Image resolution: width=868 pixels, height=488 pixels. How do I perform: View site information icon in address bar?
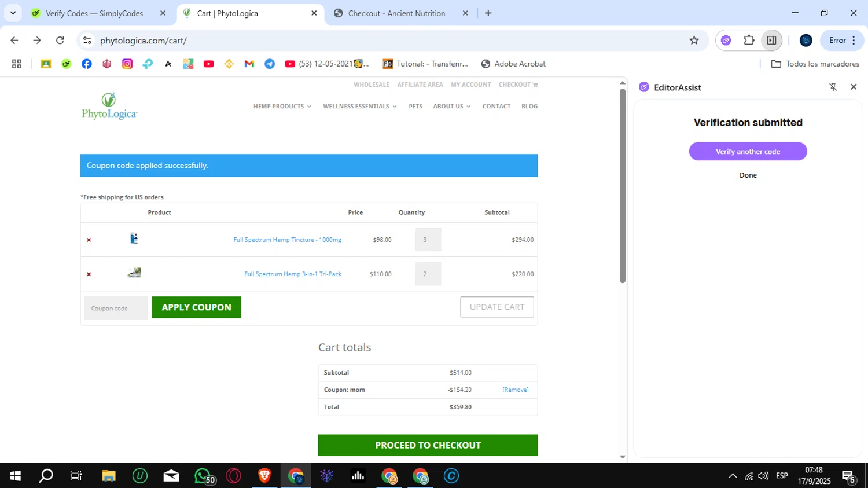[87, 41]
